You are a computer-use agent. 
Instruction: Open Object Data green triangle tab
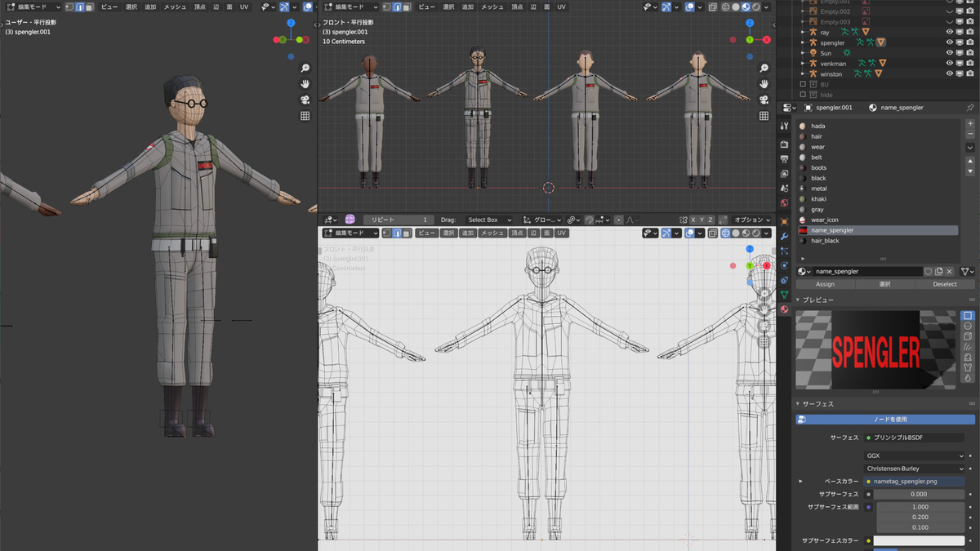[784, 295]
